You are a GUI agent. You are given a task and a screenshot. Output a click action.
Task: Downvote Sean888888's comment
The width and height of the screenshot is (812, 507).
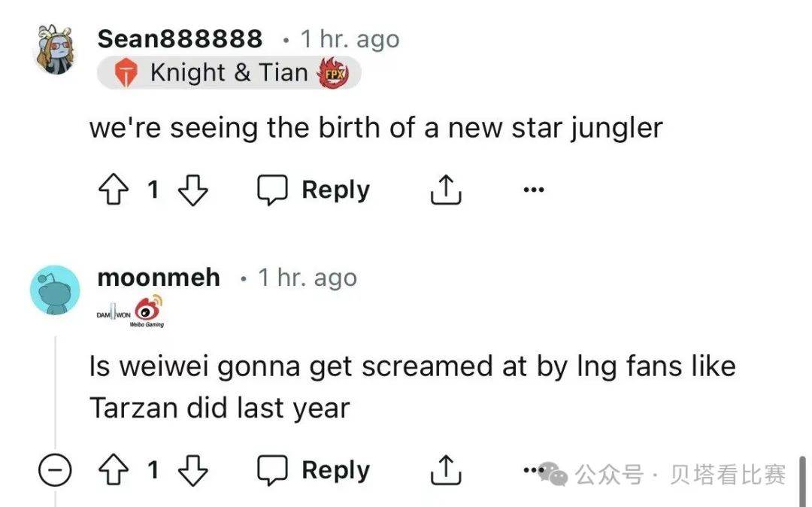(192, 190)
